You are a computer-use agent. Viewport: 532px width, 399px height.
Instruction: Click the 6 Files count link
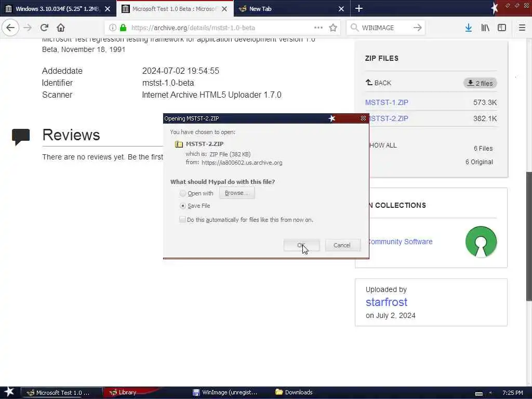(483, 148)
